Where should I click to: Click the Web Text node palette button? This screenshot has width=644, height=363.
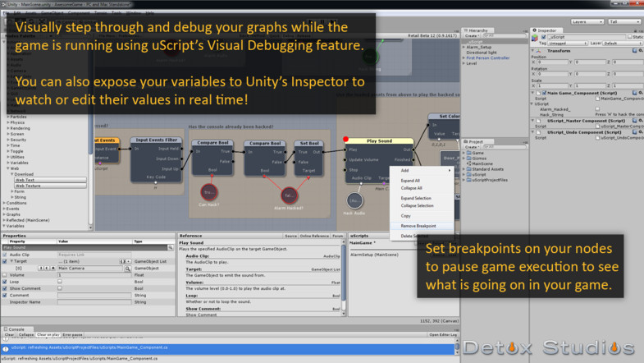coord(50,180)
